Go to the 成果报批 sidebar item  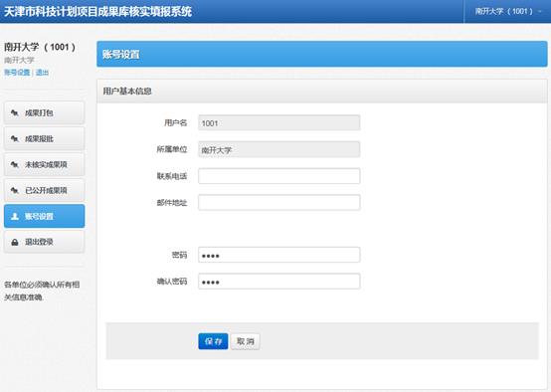click(45, 139)
